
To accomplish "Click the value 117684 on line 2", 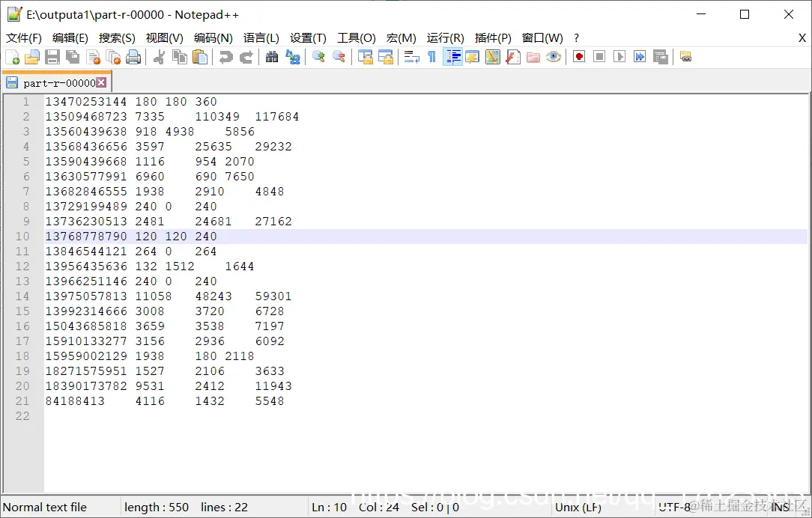I will point(276,117).
